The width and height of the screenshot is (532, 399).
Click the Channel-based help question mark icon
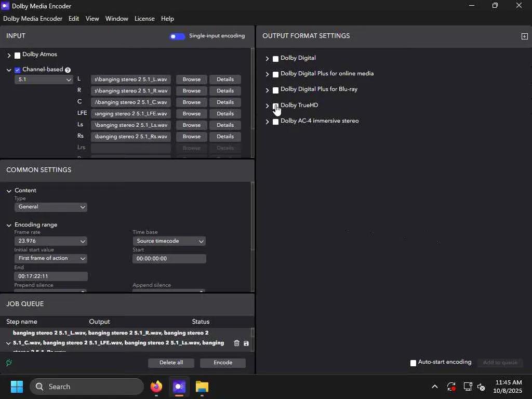pyautogui.click(x=68, y=70)
